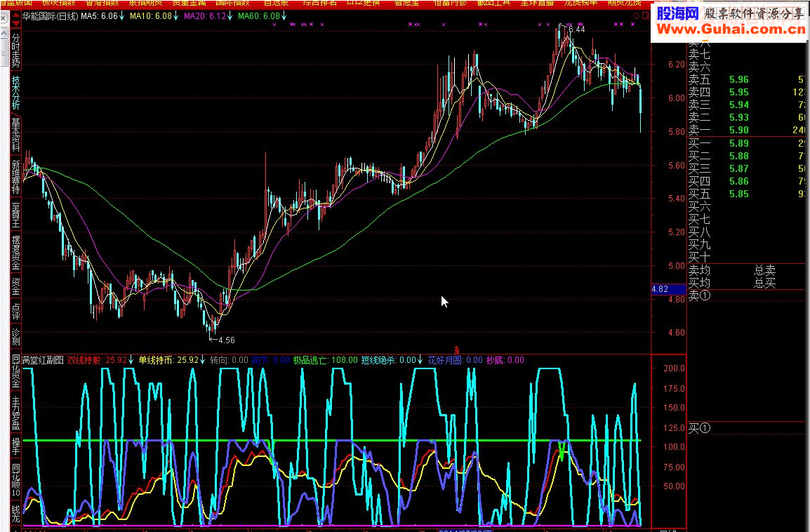Switch to the 技术分析 sidebar tab
This screenshot has height=532, width=810.
16,93
